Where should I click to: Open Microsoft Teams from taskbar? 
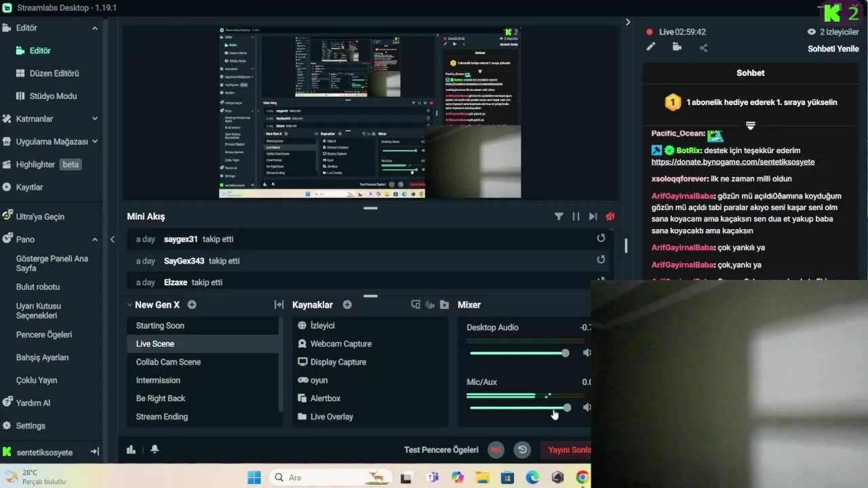coord(433,477)
